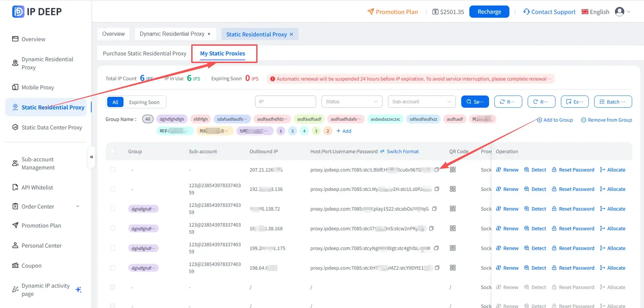
Task: Select the asdasdazzxczxc group tag
Action: click(385, 119)
